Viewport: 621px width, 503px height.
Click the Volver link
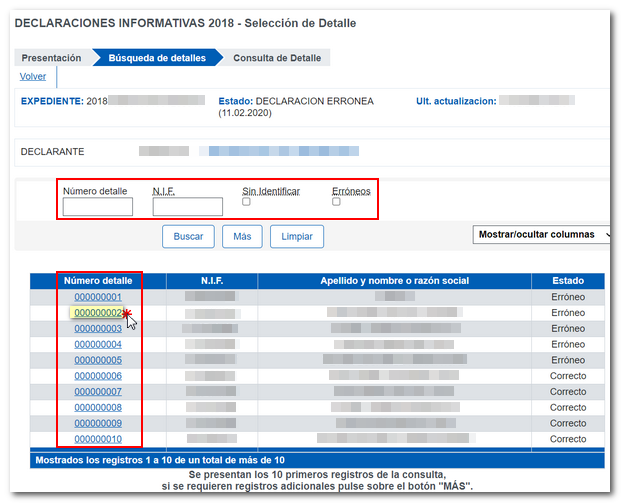click(33, 76)
